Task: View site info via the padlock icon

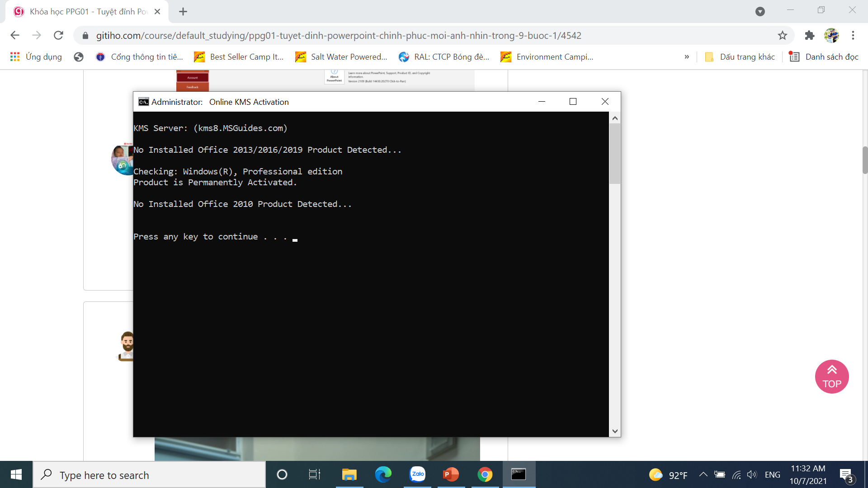Action: pyautogui.click(x=85, y=35)
